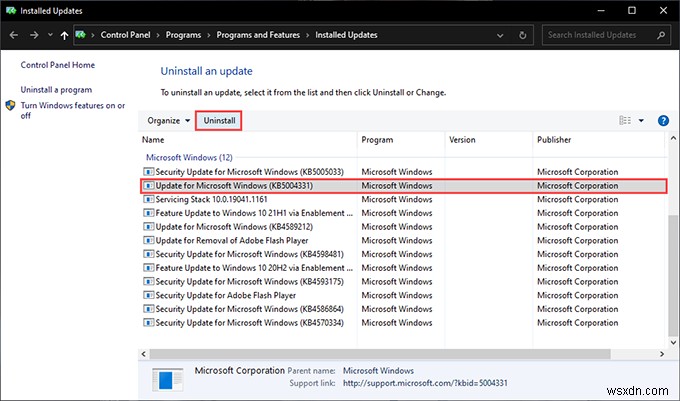Select Update for Microsoft Windows KB4589212
680x401 pixels.
pos(403,227)
